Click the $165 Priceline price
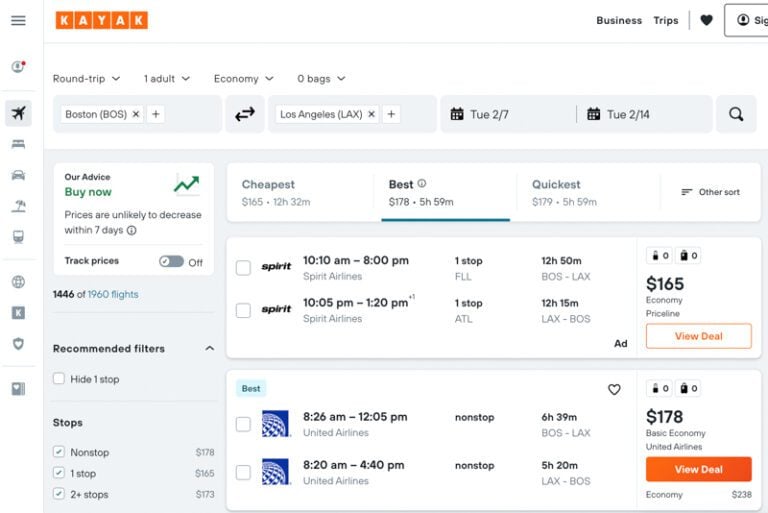The image size is (768, 513). tap(665, 284)
